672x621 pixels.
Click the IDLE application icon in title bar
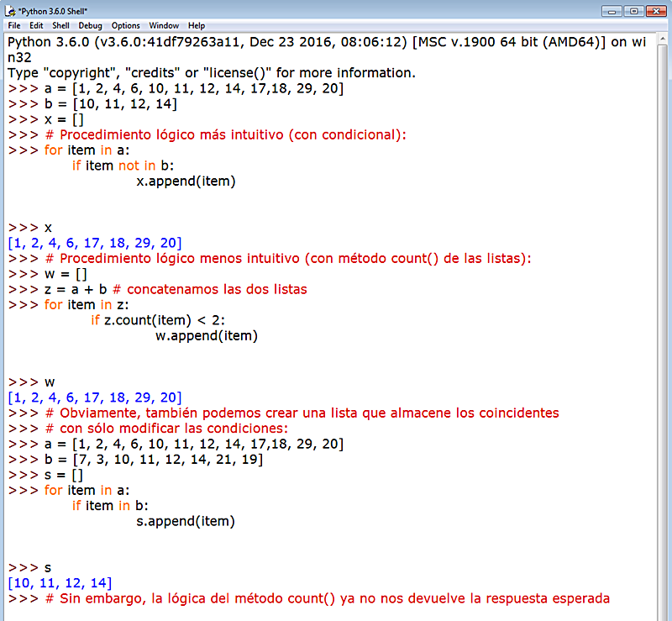click(12, 11)
